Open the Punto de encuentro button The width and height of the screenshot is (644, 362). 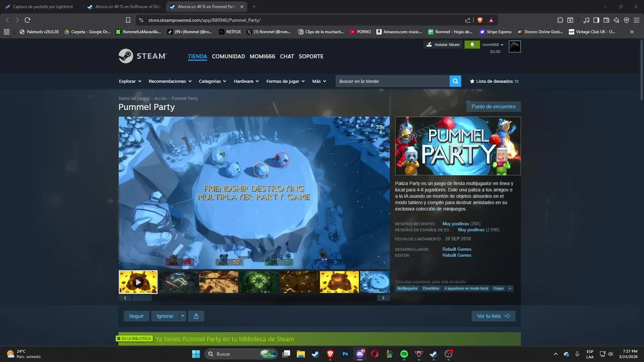(494, 107)
